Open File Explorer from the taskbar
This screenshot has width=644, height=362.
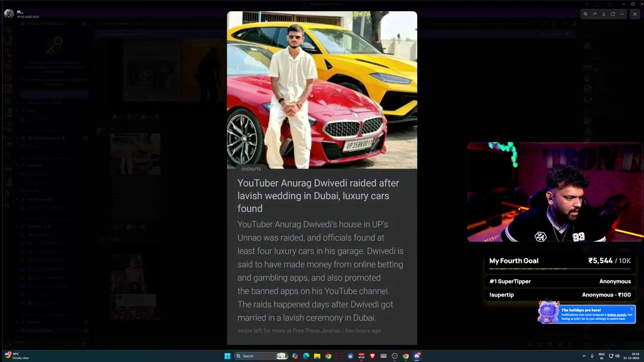click(x=317, y=356)
